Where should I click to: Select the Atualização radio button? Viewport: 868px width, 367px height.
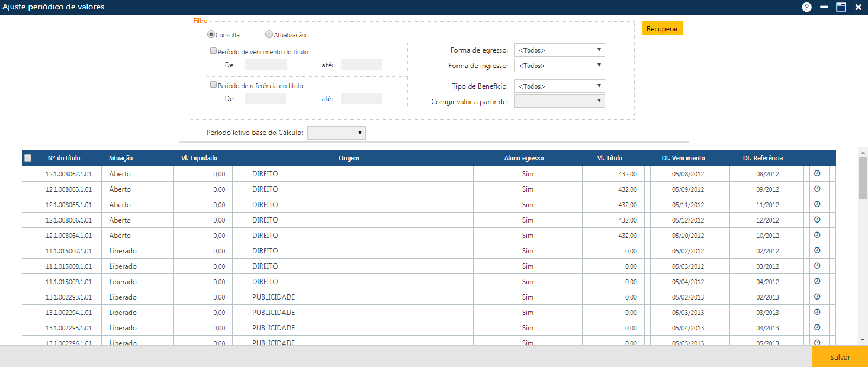click(269, 34)
